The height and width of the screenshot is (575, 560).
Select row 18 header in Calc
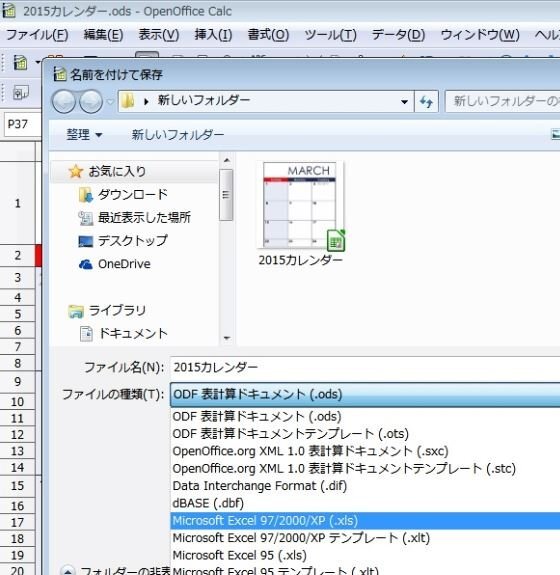(x=17, y=539)
